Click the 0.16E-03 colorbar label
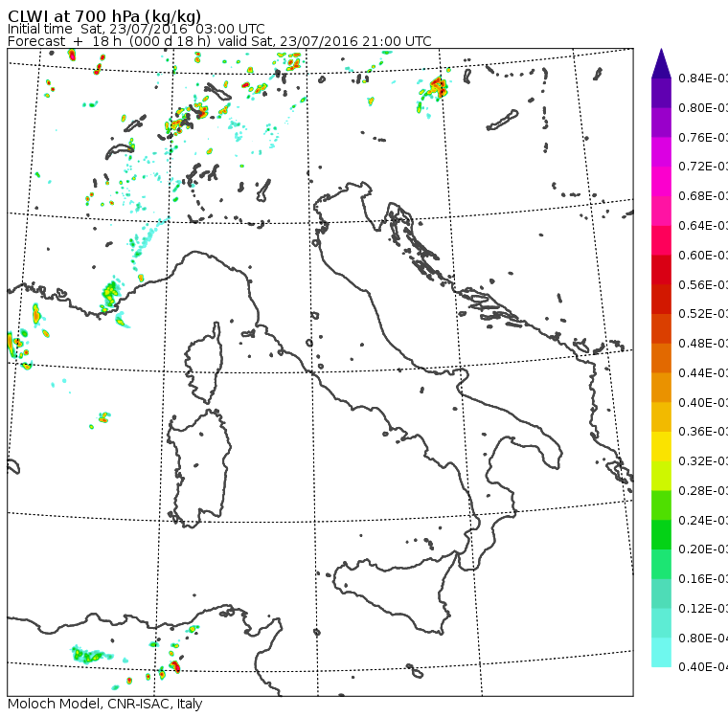Screen dimensions: 728x717 703,579
